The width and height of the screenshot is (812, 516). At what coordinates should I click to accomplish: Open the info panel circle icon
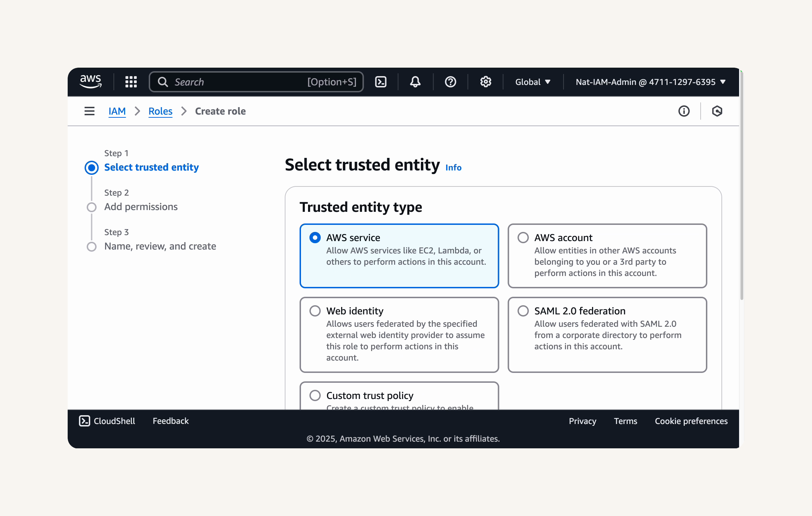click(x=684, y=111)
